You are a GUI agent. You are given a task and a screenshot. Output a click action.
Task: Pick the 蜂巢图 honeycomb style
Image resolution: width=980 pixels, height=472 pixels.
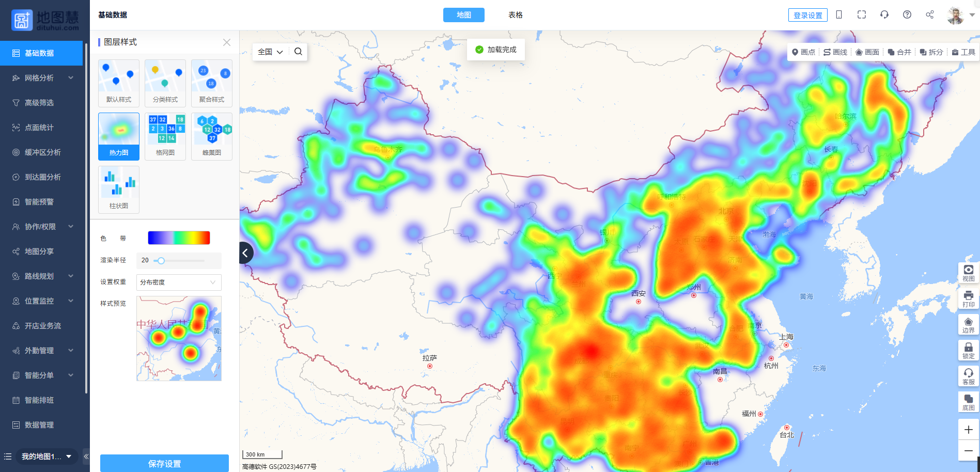tap(212, 136)
